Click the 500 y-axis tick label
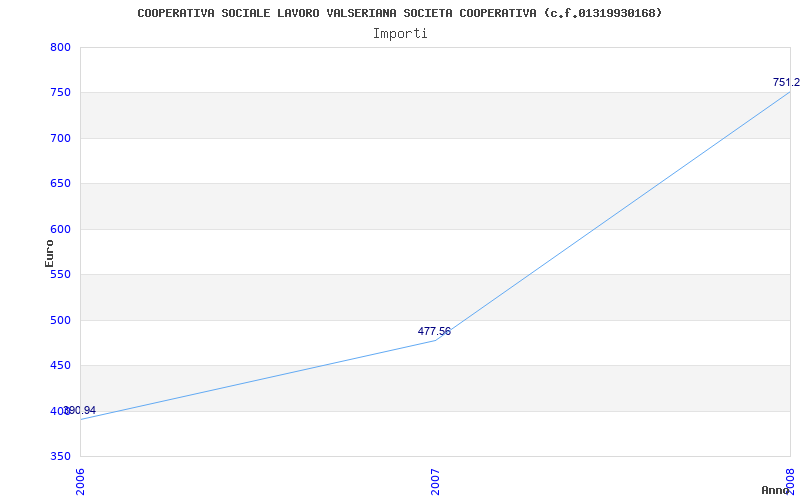 point(60,320)
